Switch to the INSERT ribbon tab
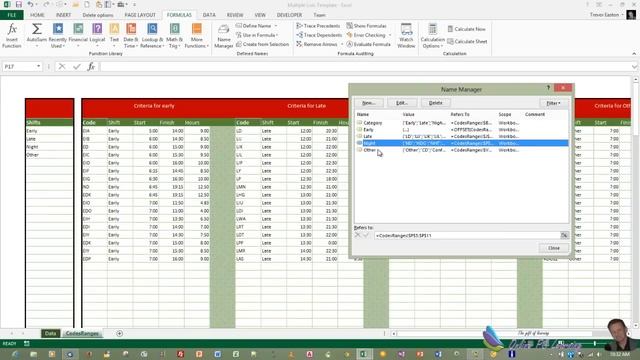 (x=63, y=15)
